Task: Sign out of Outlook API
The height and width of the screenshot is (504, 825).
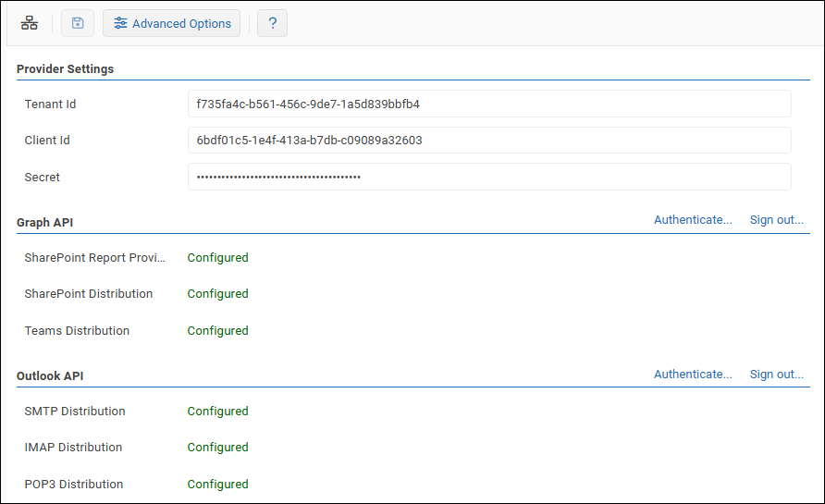Action: click(776, 375)
